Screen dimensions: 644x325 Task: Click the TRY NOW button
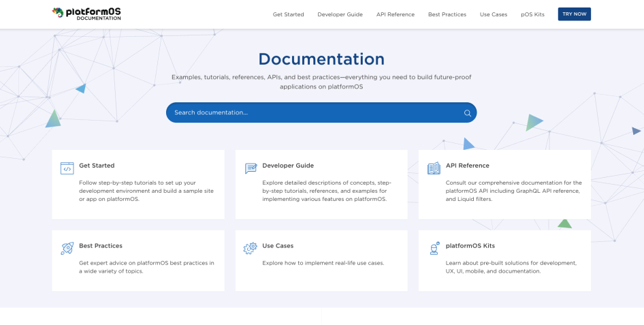pos(574,14)
